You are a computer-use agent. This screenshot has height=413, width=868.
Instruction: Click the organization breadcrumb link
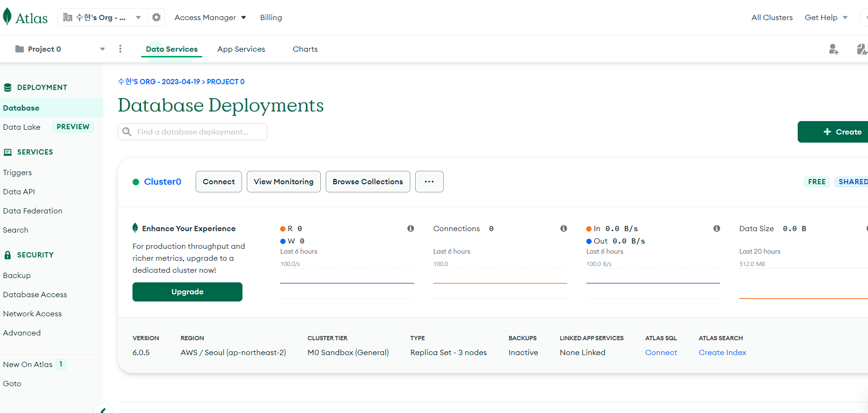pyautogui.click(x=159, y=82)
